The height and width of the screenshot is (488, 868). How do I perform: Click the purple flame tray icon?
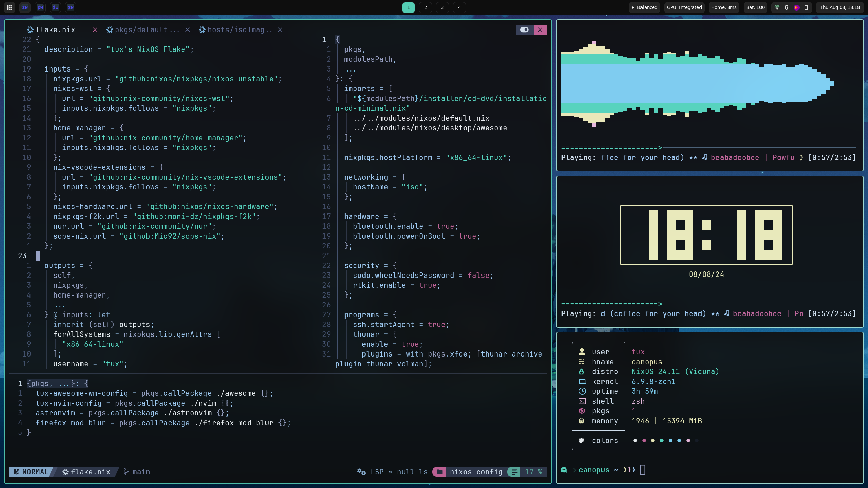[x=796, y=7]
